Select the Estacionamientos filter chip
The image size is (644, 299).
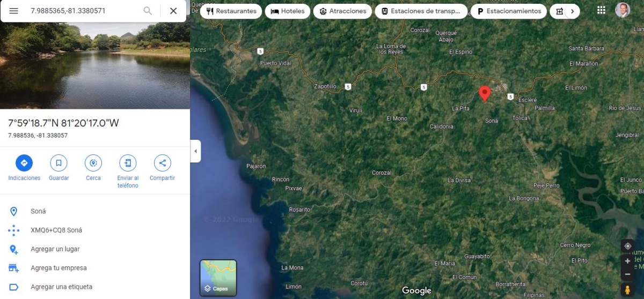click(509, 11)
